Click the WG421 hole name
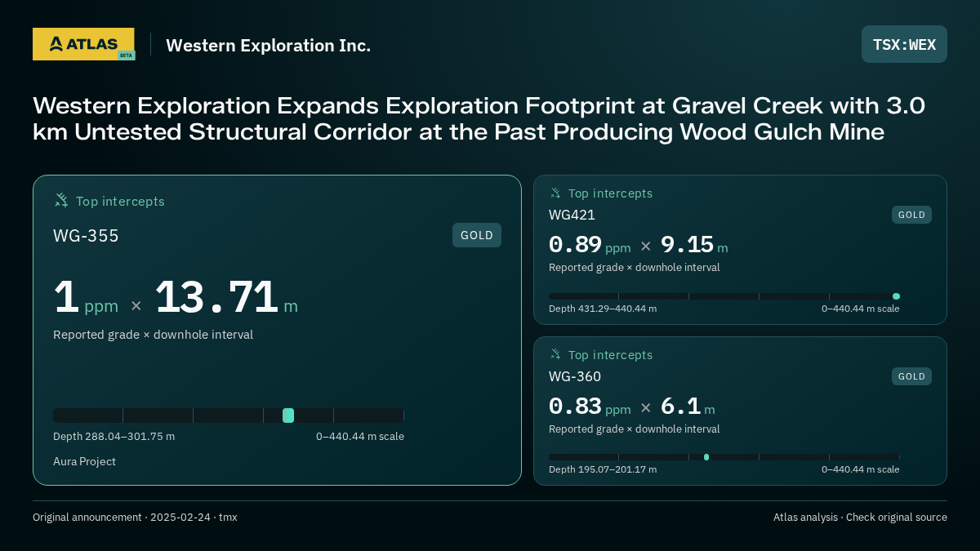The height and width of the screenshot is (551, 980). (x=572, y=215)
